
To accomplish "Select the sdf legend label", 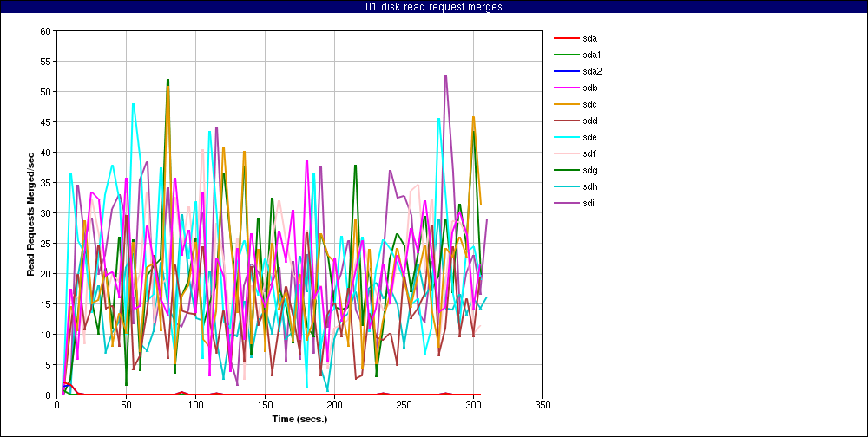I will (x=589, y=153).
